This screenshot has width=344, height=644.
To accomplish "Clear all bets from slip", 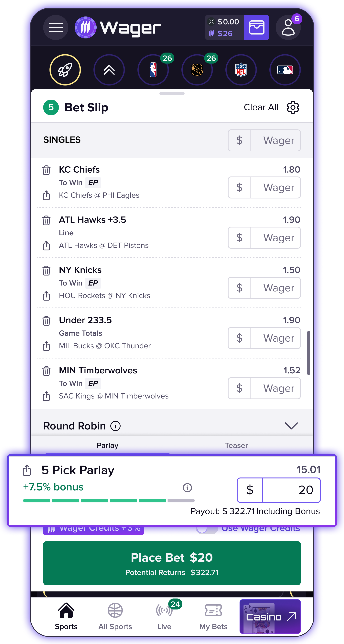I will pyautogui.click(x=261, y=107).
